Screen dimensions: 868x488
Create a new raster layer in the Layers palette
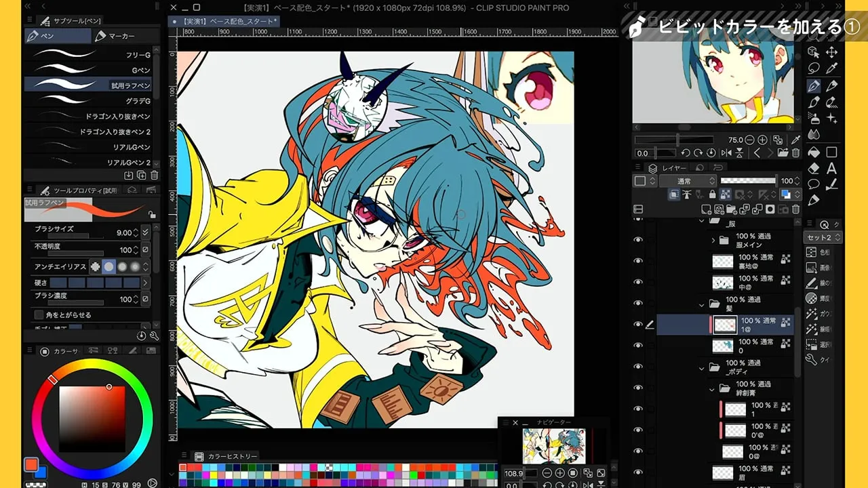(x=707, y=209)
